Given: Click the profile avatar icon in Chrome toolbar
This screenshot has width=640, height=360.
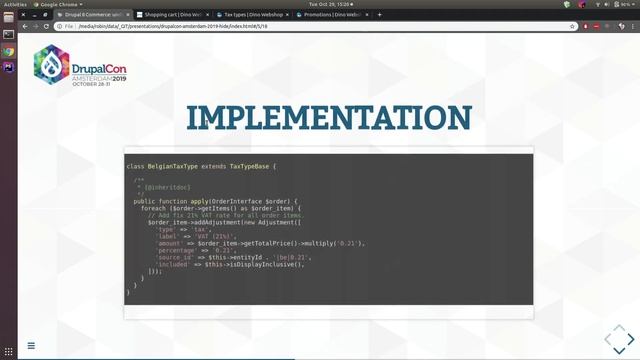Looking at the screenshot, I should point(621,26).
